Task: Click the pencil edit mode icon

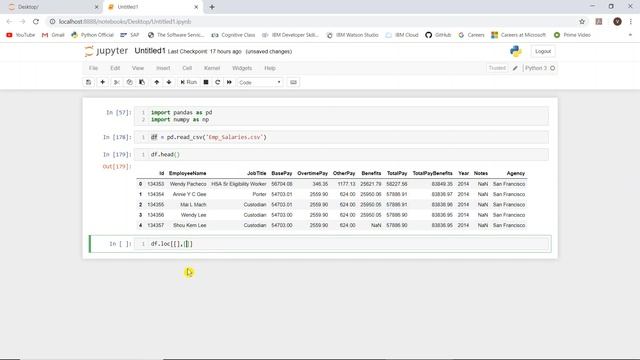Action: [515, 68]
